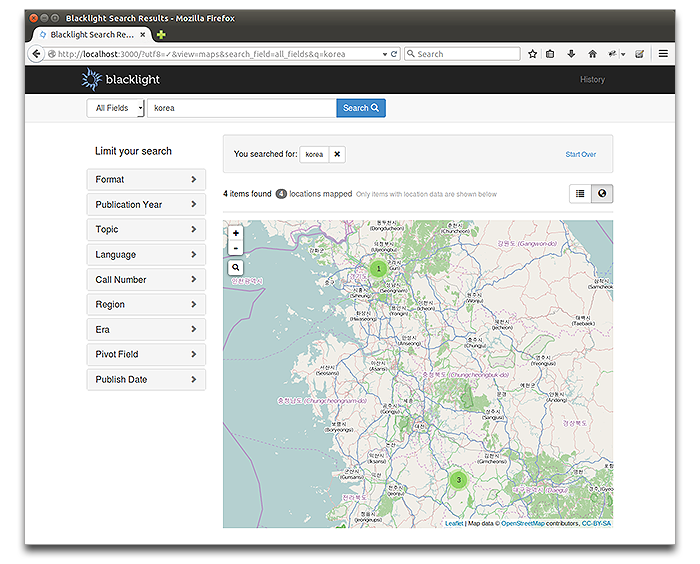Switch to list view icon
Screen dimensions: 700x564
pos(580,193)
